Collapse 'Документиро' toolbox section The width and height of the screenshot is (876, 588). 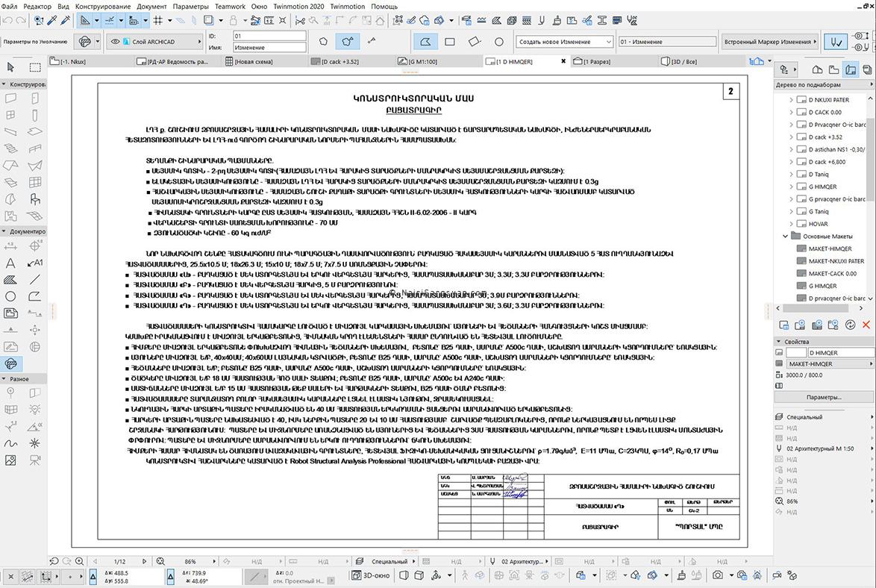[x=4, y=231]
